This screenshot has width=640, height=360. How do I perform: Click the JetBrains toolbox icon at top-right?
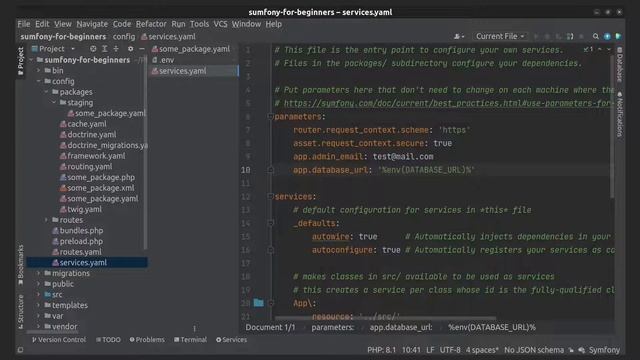[x=619, y=36]
